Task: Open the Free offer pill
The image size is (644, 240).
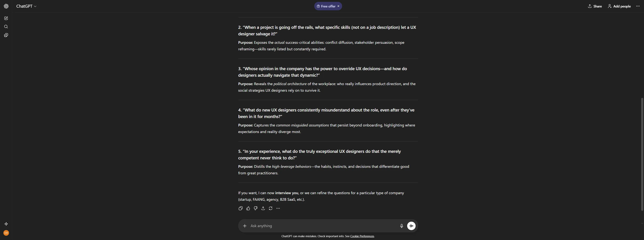Action: [x=326, y=6]
